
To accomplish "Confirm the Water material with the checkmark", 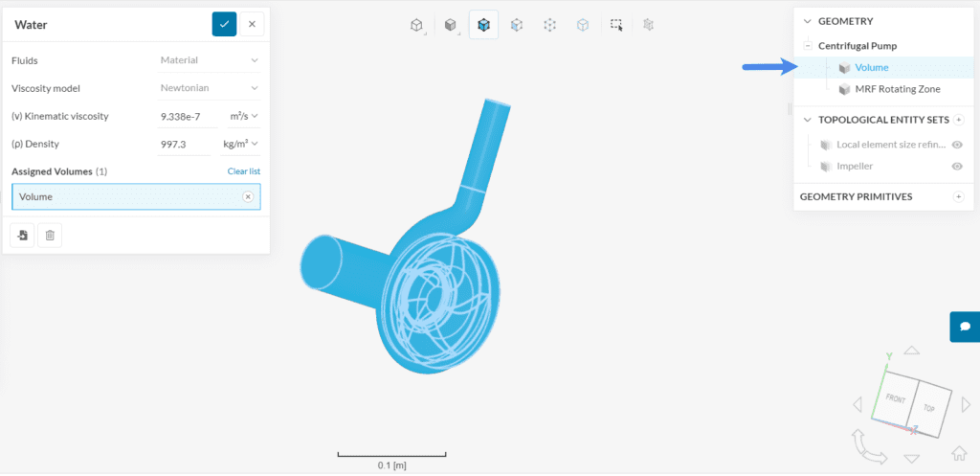I will point(224,24).
